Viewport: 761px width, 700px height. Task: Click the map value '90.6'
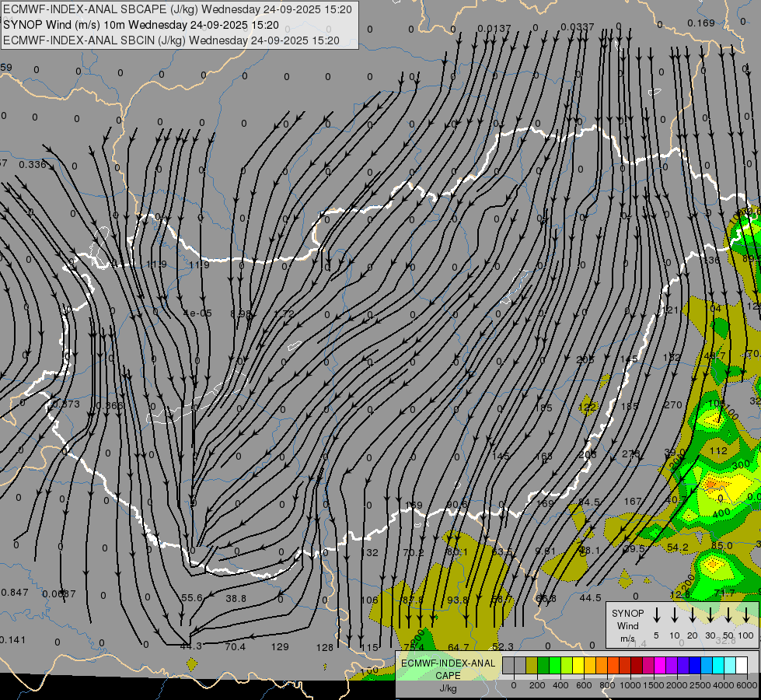(457, 504)
